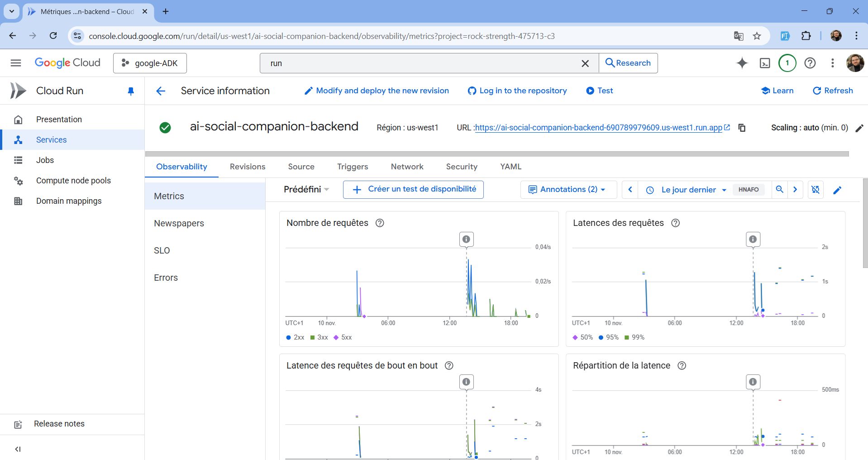868x460 pixels.
Task: Edit the dashboard with the pencil icon
Action: [x=837, y=190]
